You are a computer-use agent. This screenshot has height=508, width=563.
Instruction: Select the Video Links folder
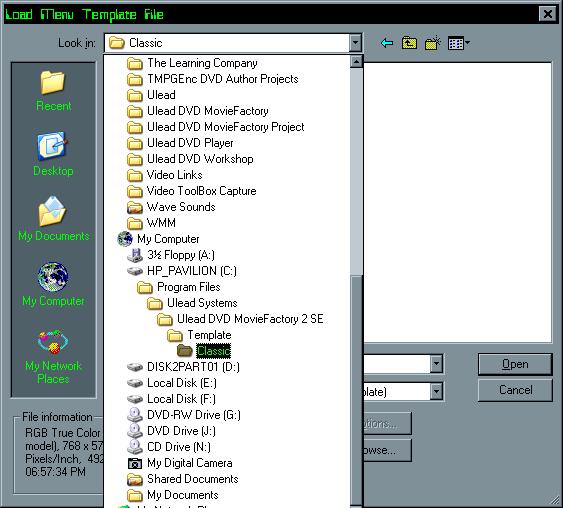point(165,175)
